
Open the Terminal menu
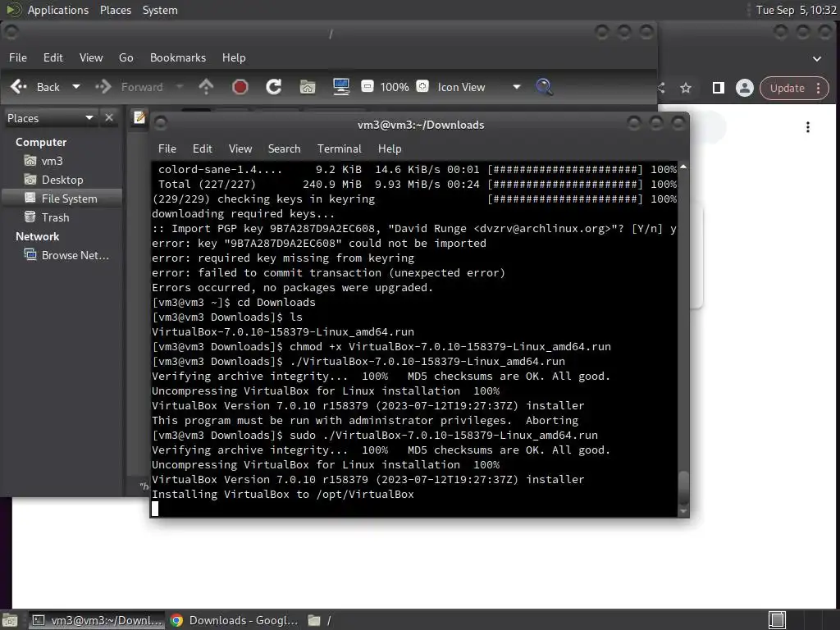pyautogui.click(x=339, y=148)
